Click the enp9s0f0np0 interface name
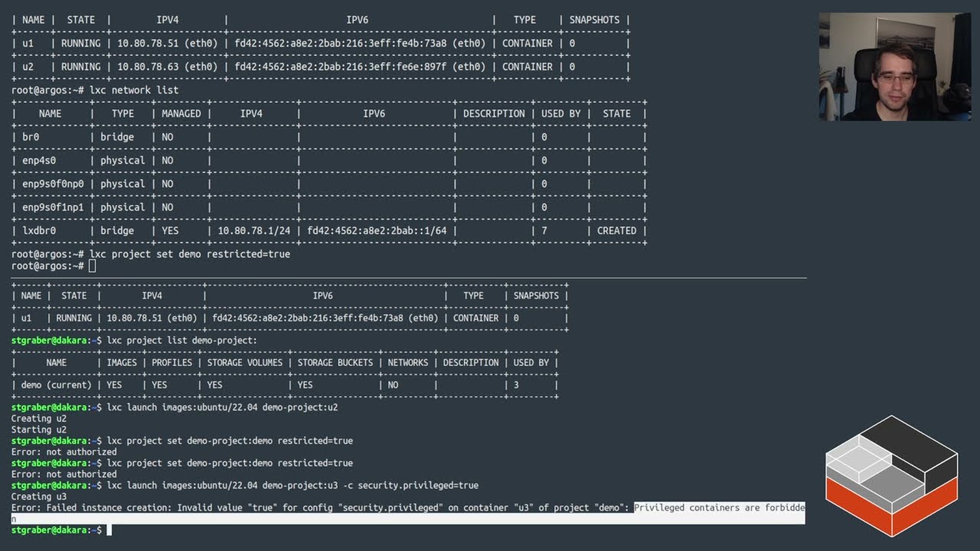The height and width of the screenshot is (551, 980). pos(53,184)
